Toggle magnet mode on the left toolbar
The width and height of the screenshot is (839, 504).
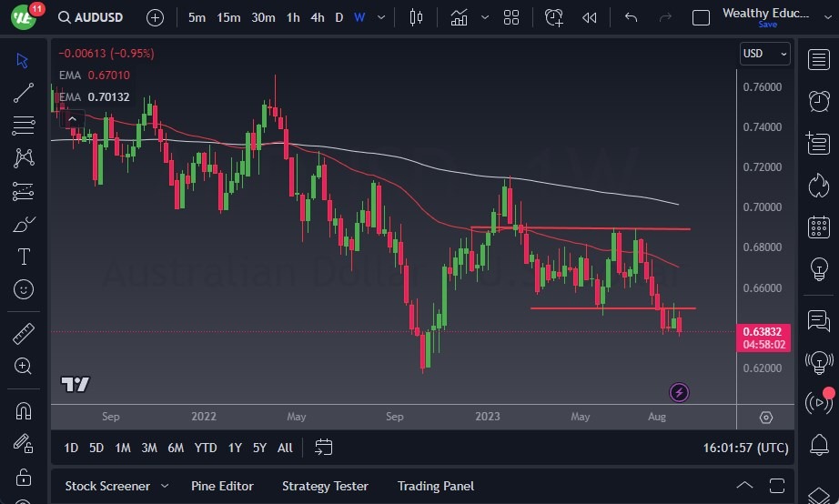(x=24, y=410)
